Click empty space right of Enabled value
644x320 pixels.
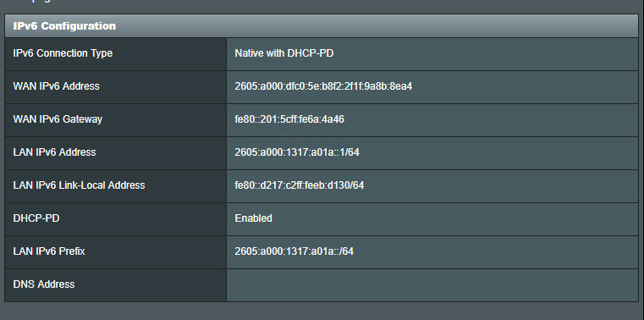tap(455, 219)
